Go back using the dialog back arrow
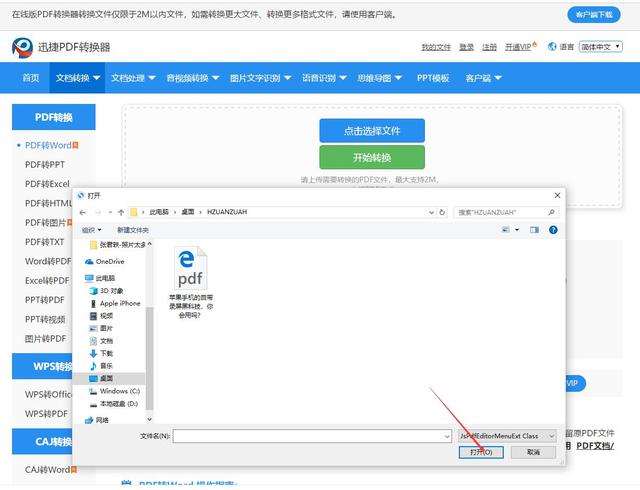Viewport: 640px width, 490px height. point(83,212)
